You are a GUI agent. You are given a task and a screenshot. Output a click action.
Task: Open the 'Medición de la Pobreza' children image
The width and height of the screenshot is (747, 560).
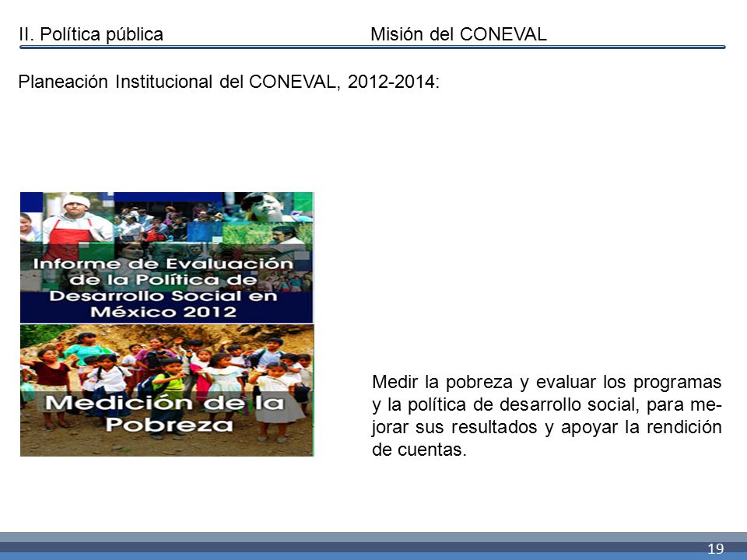[x=167, y=390]
